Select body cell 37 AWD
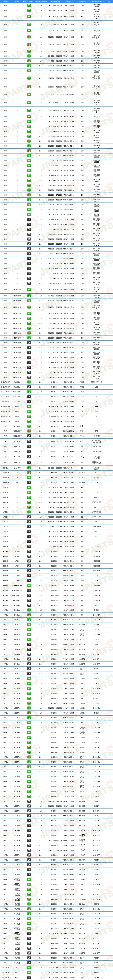This screenshot has height=980, width=113. 82,473
